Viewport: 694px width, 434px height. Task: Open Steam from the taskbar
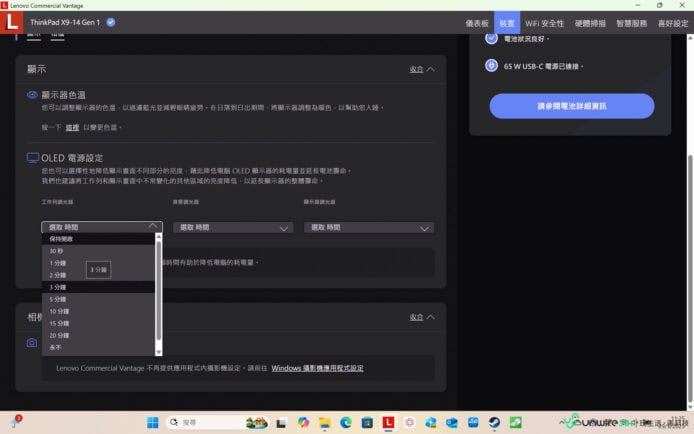(494, 422)
